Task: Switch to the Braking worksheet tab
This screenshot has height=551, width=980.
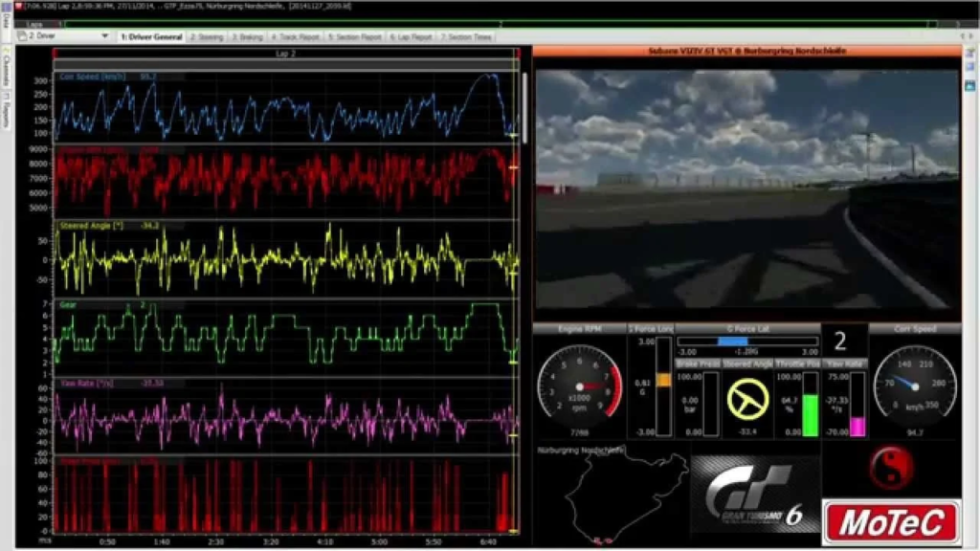Action: (x=248, y=37)
